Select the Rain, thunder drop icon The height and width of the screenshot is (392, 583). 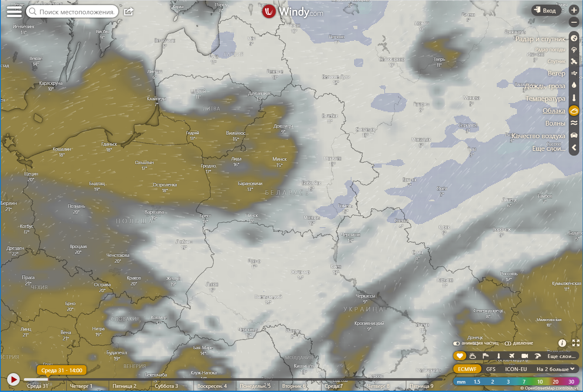tap(574, 85)
